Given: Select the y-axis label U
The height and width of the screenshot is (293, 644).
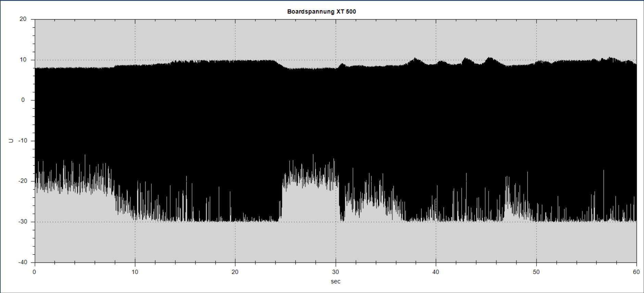Looking at the screenshot, I should (11, 141).
